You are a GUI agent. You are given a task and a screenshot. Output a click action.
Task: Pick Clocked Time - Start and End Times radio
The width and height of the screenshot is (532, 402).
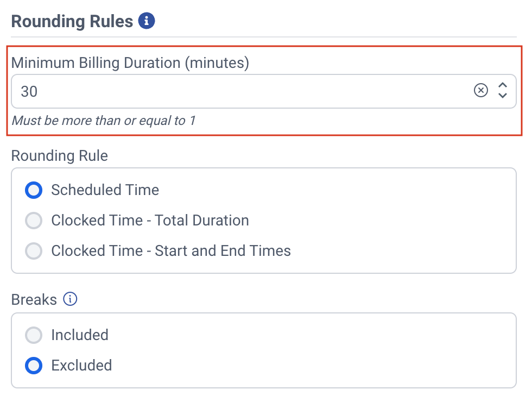34,251
